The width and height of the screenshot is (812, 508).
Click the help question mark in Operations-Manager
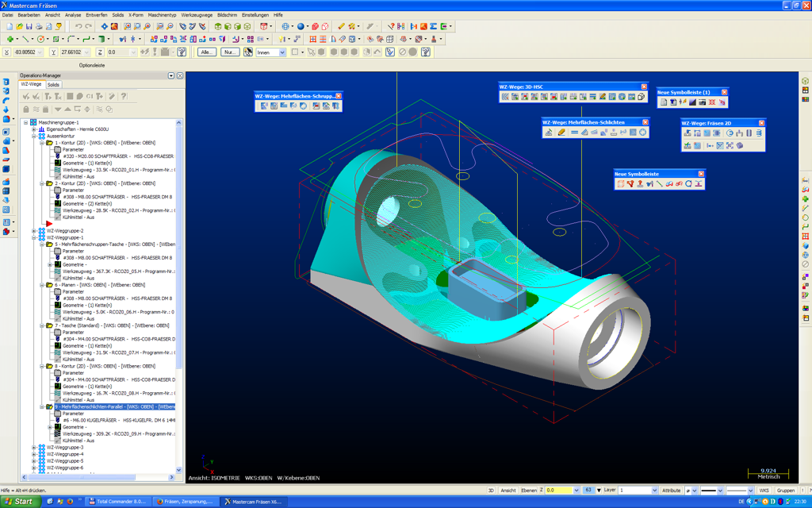point(124,97)
